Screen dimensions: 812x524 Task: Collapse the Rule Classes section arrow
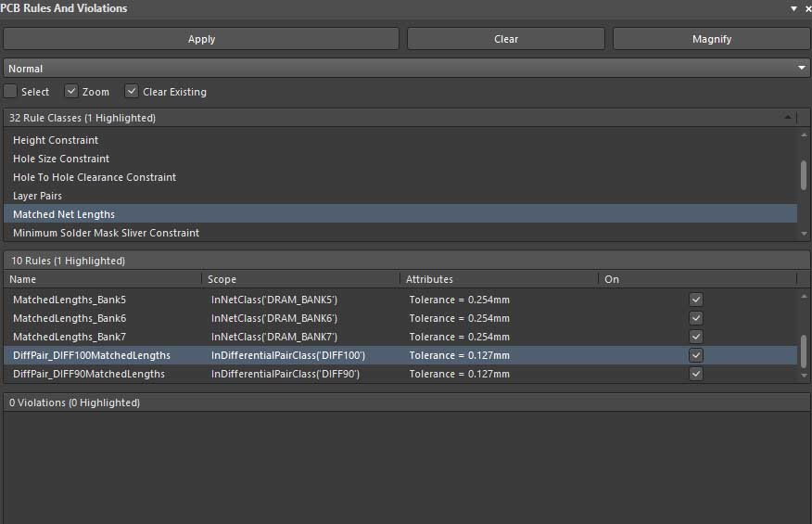[x=788, y=118]
